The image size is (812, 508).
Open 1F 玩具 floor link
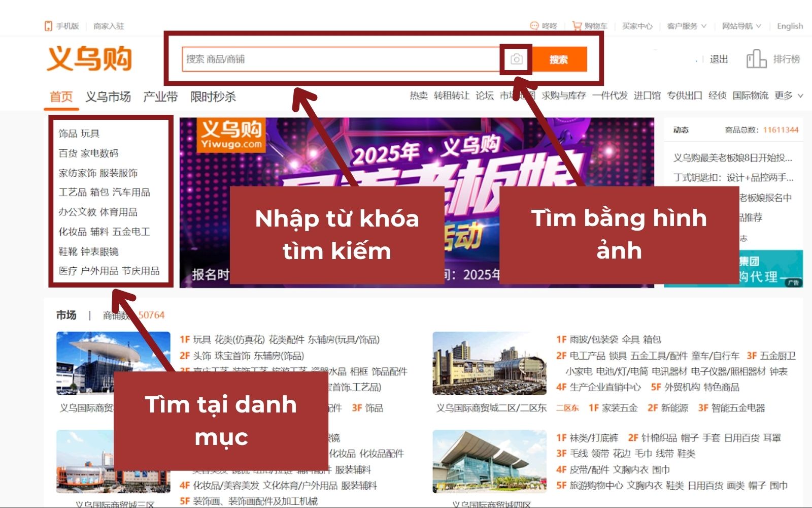(195, 340)
